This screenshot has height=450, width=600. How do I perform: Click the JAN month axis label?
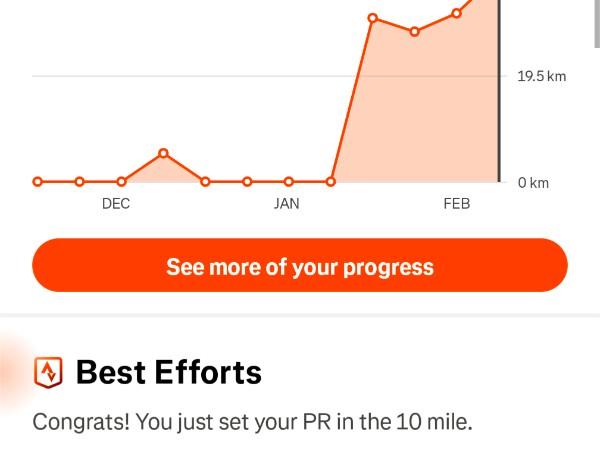point(287,204)
